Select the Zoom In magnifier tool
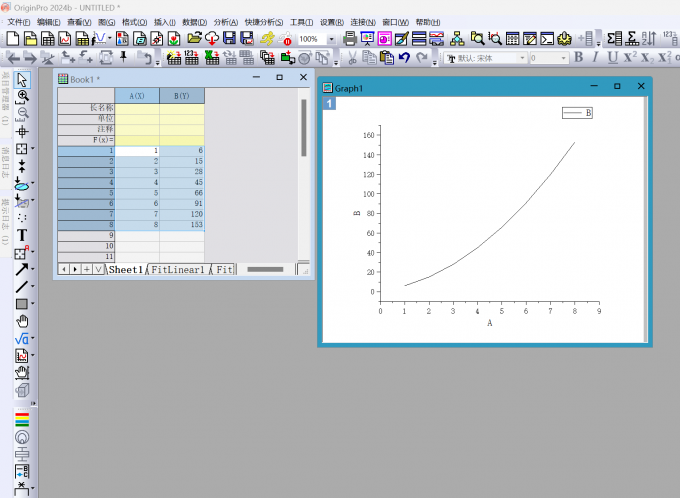This screenshot has width=680, height=498. (22, 97)
